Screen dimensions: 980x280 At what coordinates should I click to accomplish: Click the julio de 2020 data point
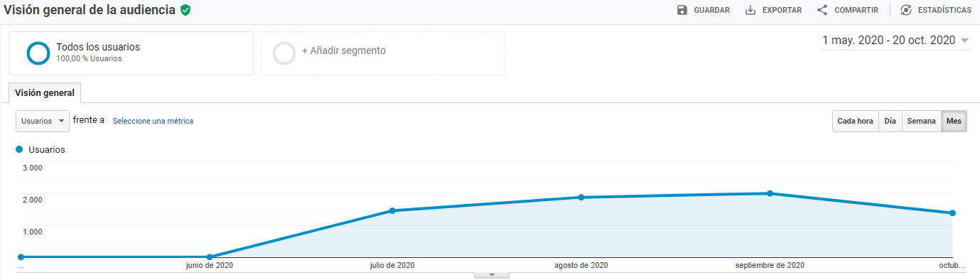pos(392,210)
